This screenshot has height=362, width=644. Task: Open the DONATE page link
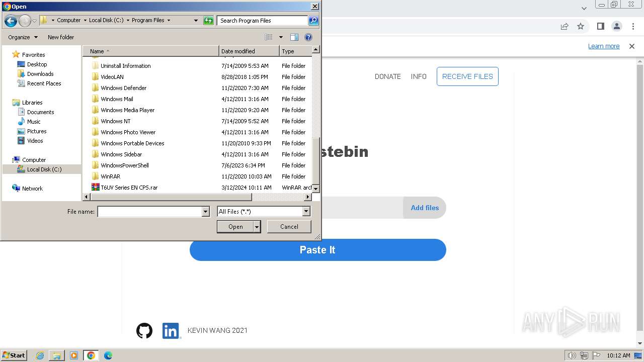tap(388, 76)
